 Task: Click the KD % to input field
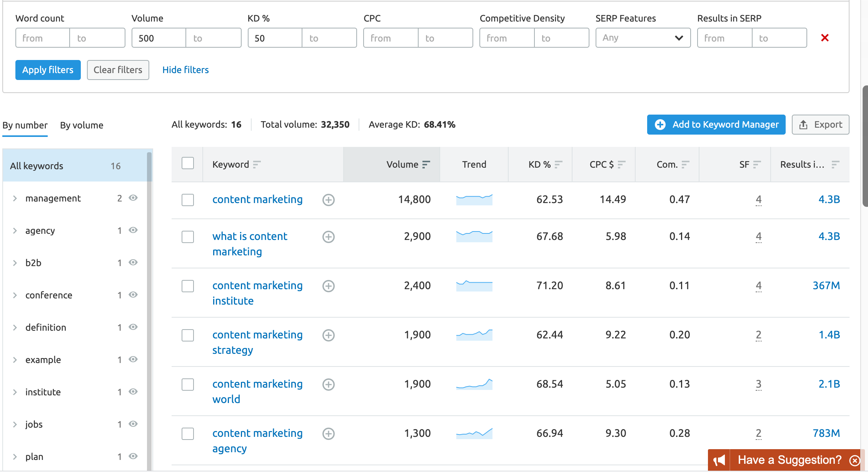tap(329, 38)
